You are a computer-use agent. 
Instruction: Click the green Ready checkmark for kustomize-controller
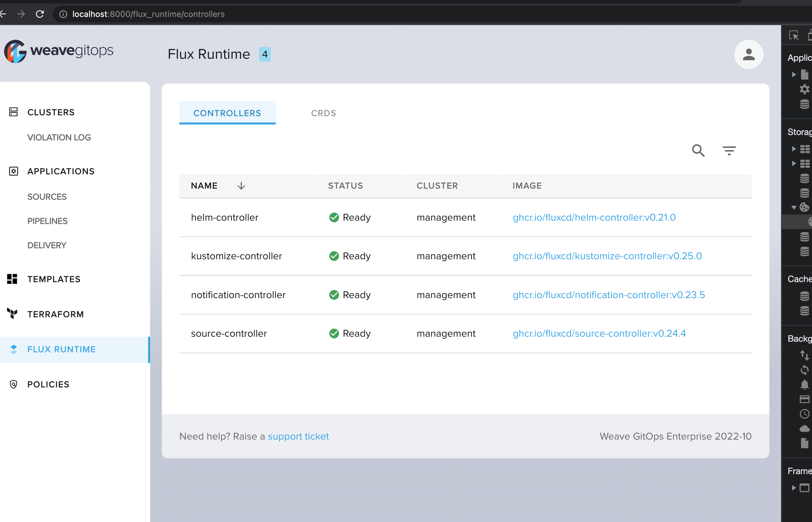pyautogui.click(x=334, y=256)
